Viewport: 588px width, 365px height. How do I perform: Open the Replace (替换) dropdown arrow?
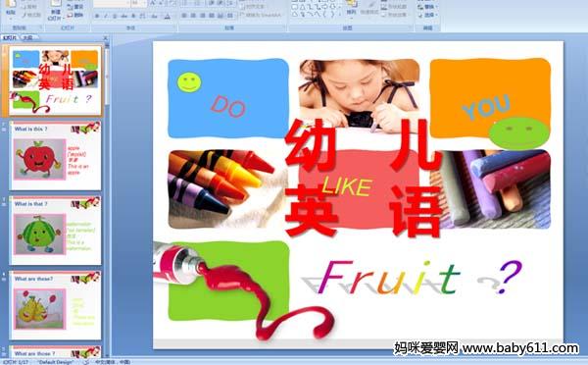435,7
